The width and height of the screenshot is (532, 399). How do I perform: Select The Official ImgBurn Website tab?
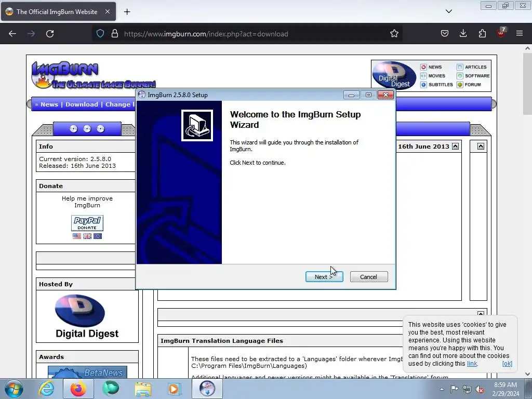pos(58,11)
